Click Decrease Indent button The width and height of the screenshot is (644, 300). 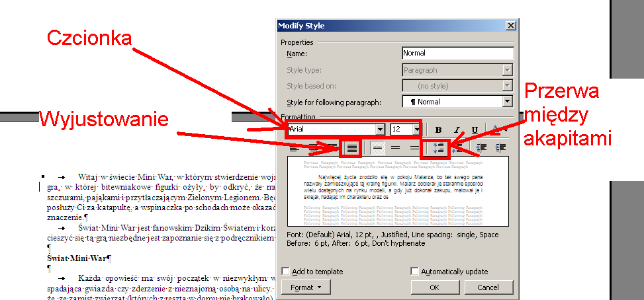[482, 148]
